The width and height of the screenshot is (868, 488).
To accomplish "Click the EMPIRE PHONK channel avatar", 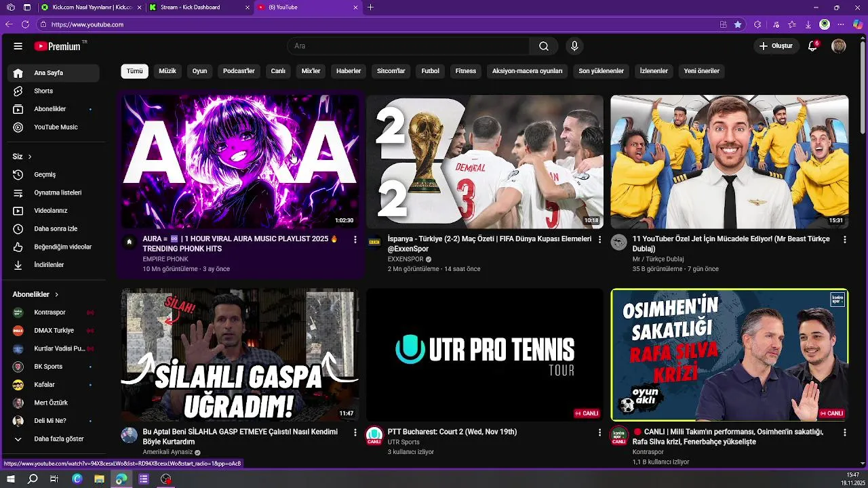I will pos(130,241).
